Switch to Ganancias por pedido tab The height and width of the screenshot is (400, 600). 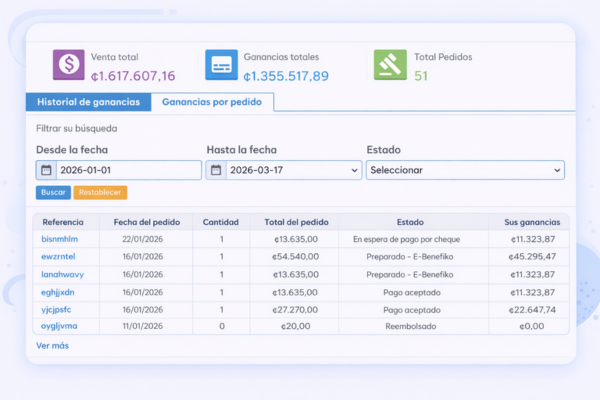pyautogui.click(x=212, y=102)
